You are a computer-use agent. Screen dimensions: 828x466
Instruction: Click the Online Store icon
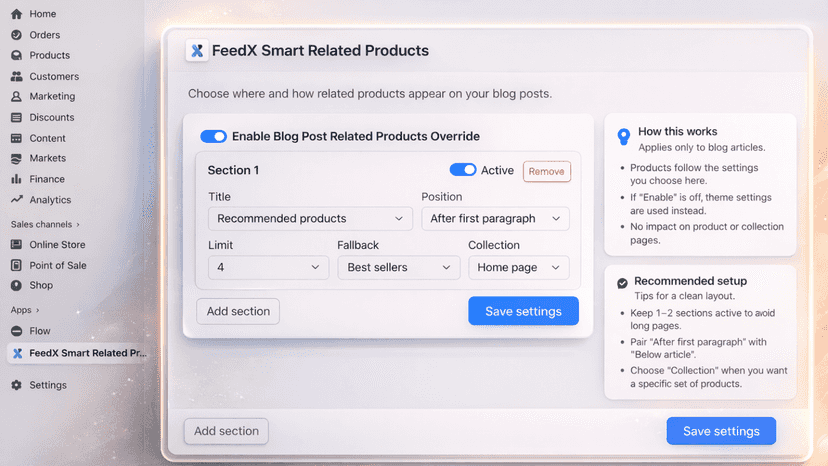[16, 245]
